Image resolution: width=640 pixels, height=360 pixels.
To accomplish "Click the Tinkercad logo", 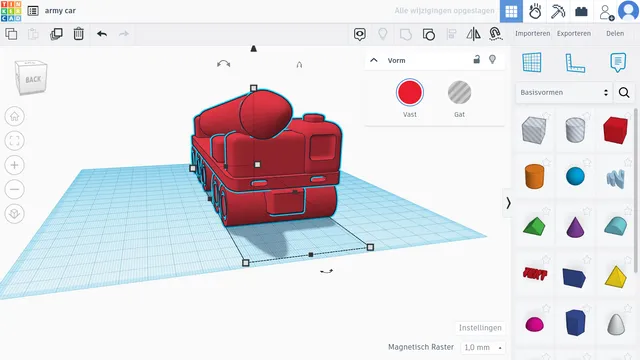I will pos(11,11).
